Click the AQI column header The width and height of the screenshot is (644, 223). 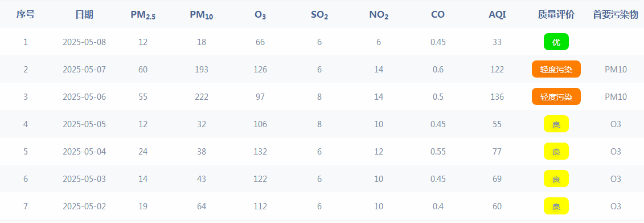tap(497, 15)
